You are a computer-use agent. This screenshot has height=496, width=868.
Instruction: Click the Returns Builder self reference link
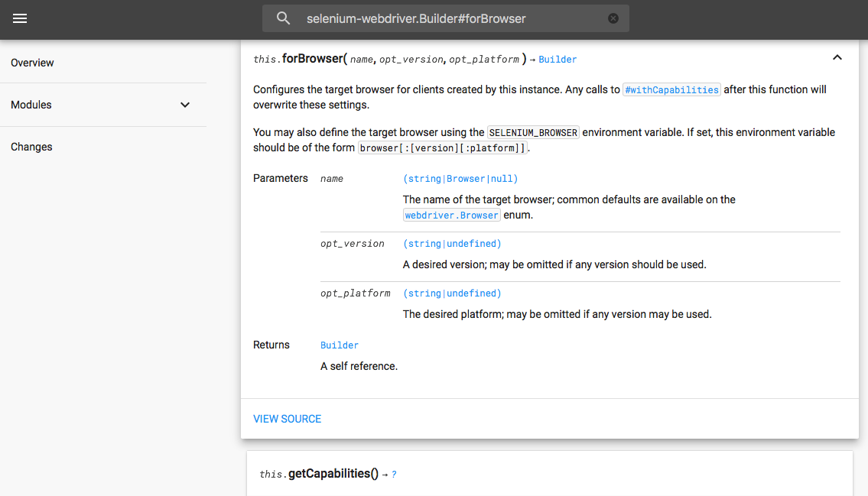coord(339,345)
